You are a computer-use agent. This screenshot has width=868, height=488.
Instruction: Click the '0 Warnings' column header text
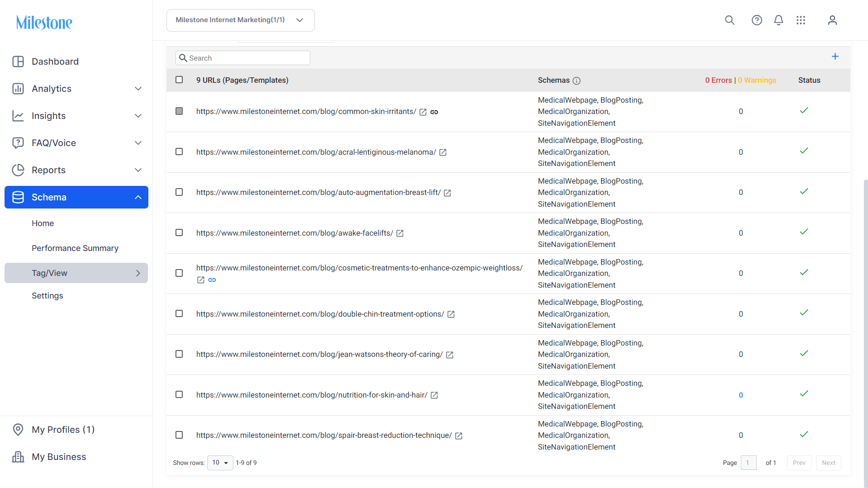point(757,80)
